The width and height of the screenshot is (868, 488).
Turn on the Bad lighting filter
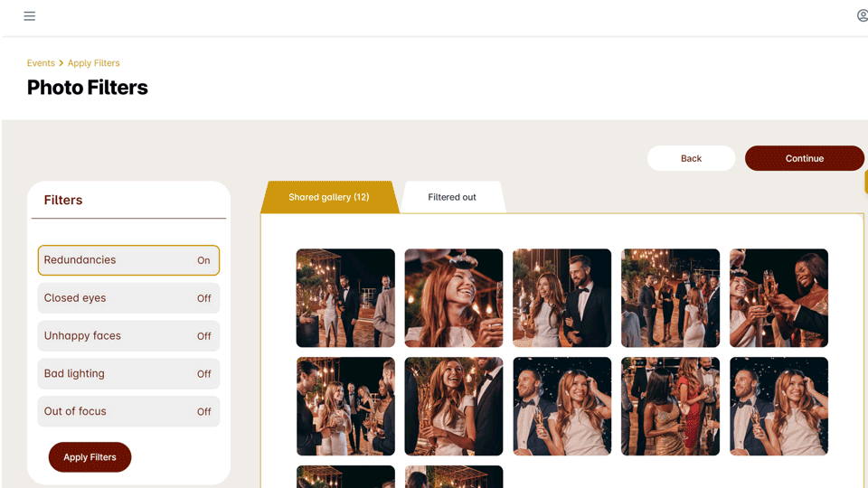coord(128,373)
